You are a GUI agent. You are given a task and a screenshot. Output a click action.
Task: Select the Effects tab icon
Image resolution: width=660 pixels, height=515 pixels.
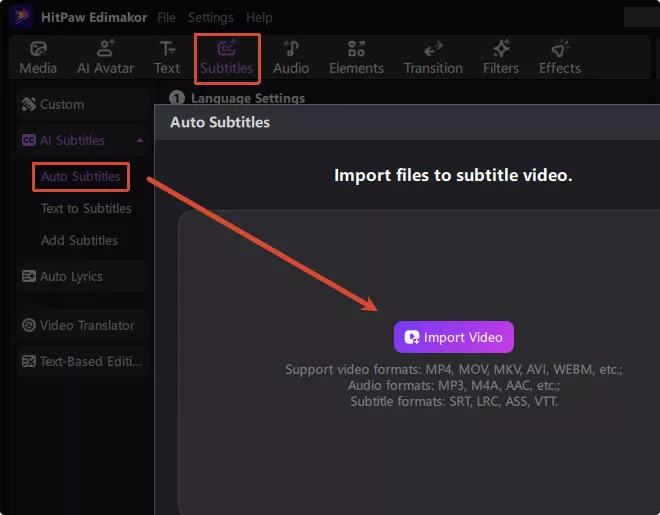(x=560, y=49)
